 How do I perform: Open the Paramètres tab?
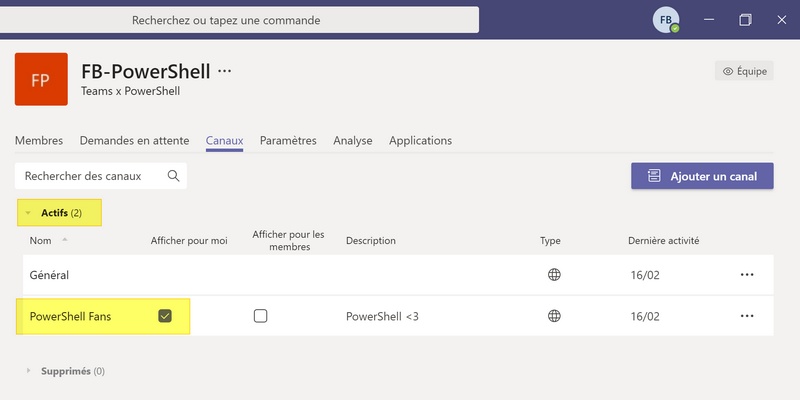click(x=288, y=141)
